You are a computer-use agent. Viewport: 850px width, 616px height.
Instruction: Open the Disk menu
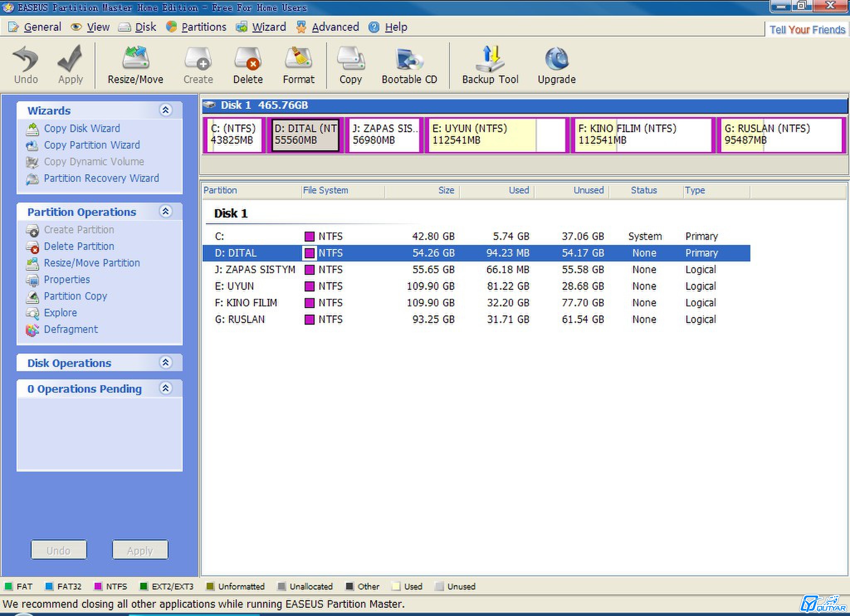137,27
